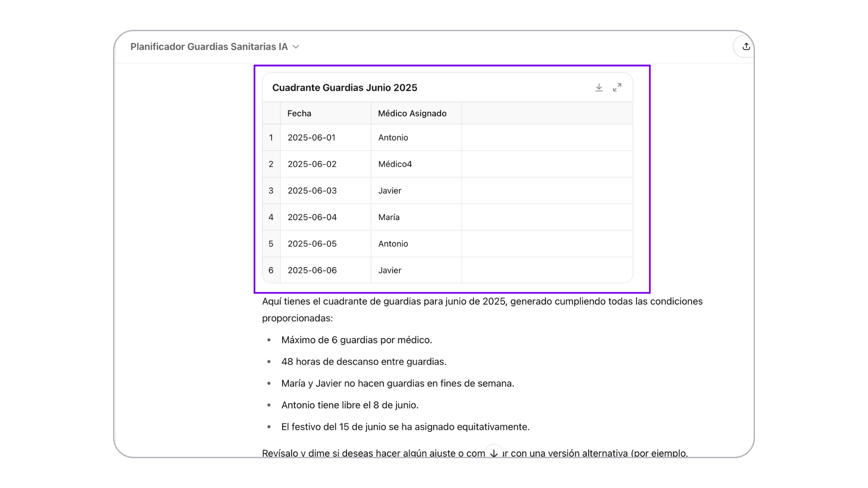Click row number 2 in the table
The width and height of the screenshot is (868, 488).
pyautogui.click(x=271, y=164)
